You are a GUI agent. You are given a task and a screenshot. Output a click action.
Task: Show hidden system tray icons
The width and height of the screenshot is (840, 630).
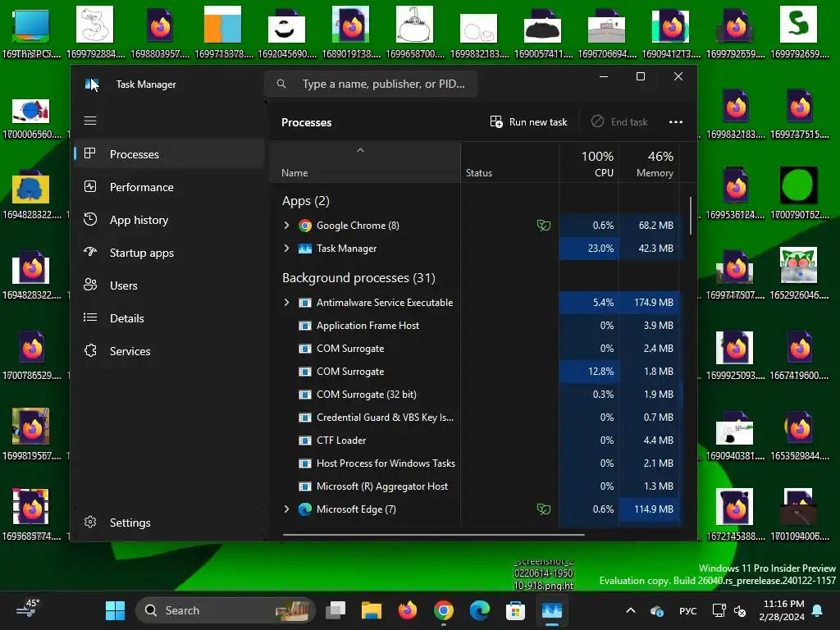click(631, 610)
